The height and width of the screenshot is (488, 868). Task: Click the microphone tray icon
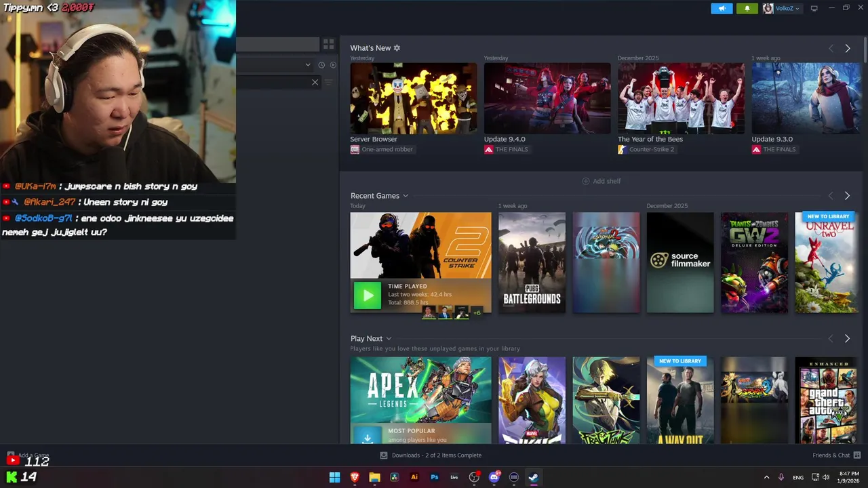pyautogui.click(x=781, y=477)
